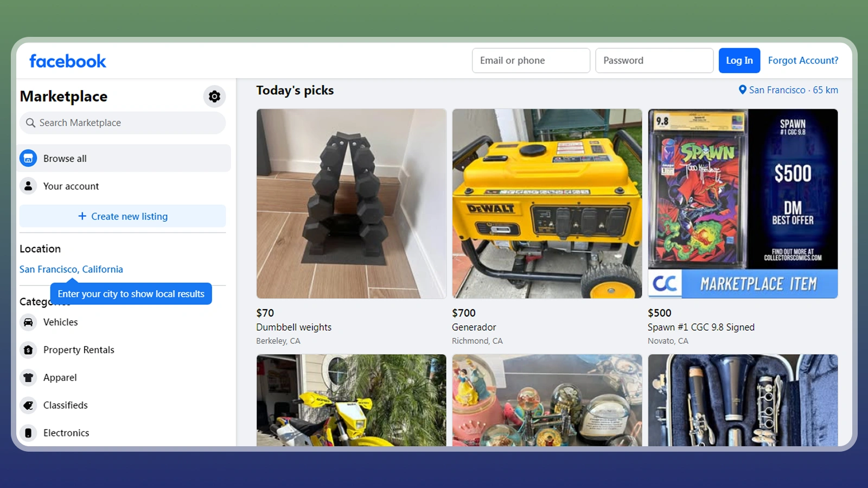The height and width of the screenshot is (488, 868).
Task: Click the Apparel shirt icon
Action: click(x=28, y=377)
